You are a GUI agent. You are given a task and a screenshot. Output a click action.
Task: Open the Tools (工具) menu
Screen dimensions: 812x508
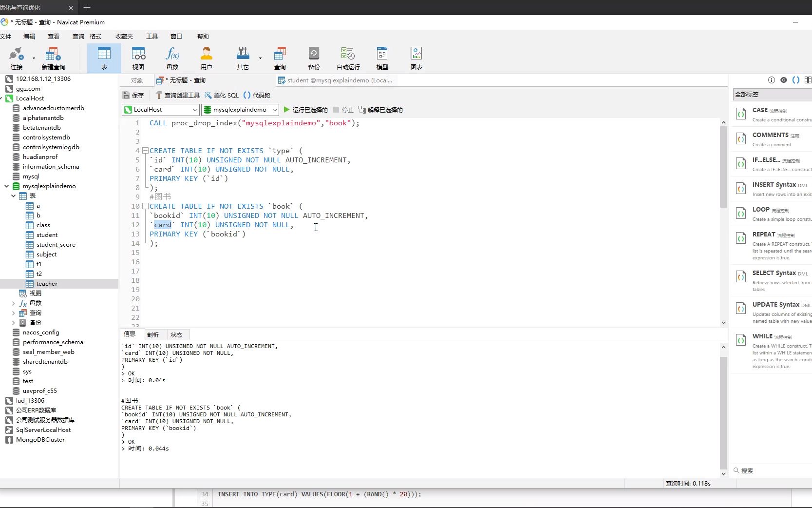(x=152, y=37)
